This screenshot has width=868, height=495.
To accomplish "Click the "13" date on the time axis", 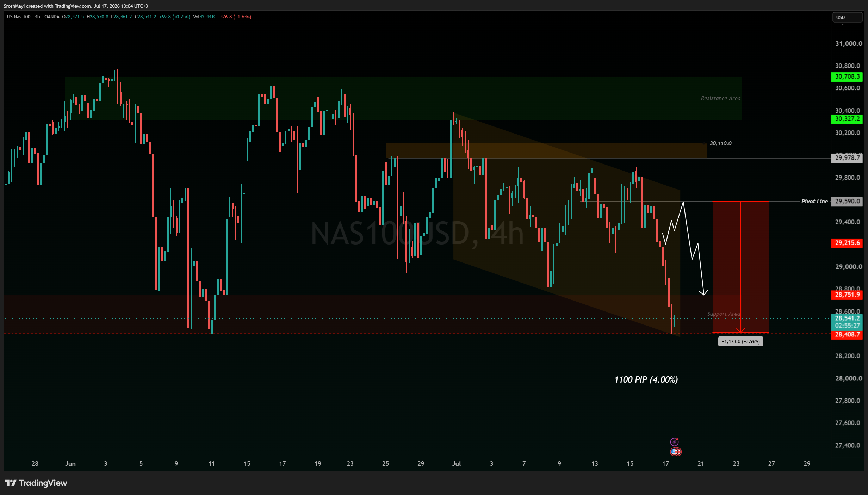I will click(x=595, y=464).
